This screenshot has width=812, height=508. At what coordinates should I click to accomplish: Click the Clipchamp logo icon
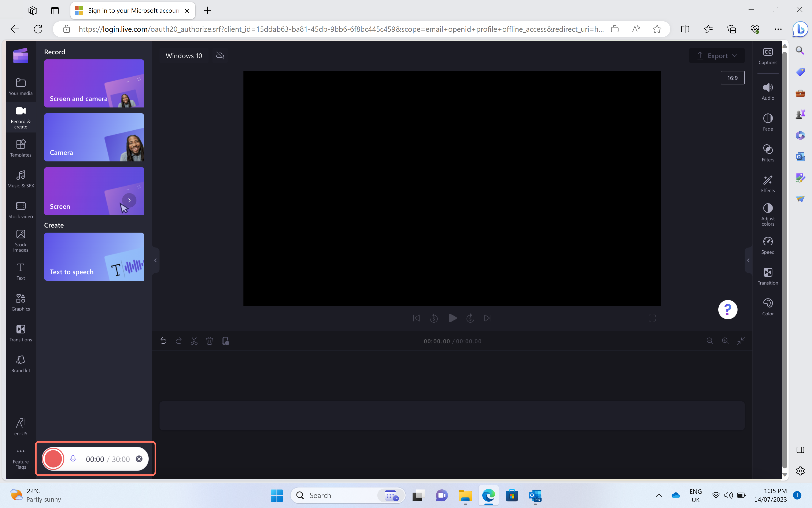pyautogui.click(x=21, y=55)
